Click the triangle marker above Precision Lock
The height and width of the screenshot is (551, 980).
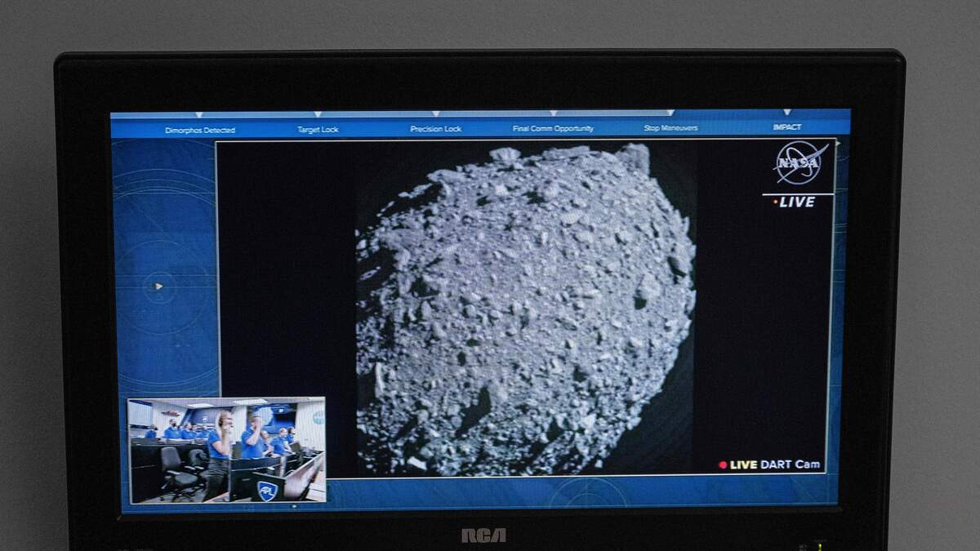click(x=435, y=114)
